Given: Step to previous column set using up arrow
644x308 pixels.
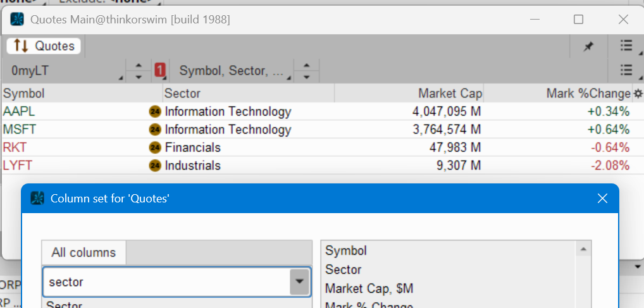Looking at the screenshot, I should pyautogui.click(x=306, y=65).
